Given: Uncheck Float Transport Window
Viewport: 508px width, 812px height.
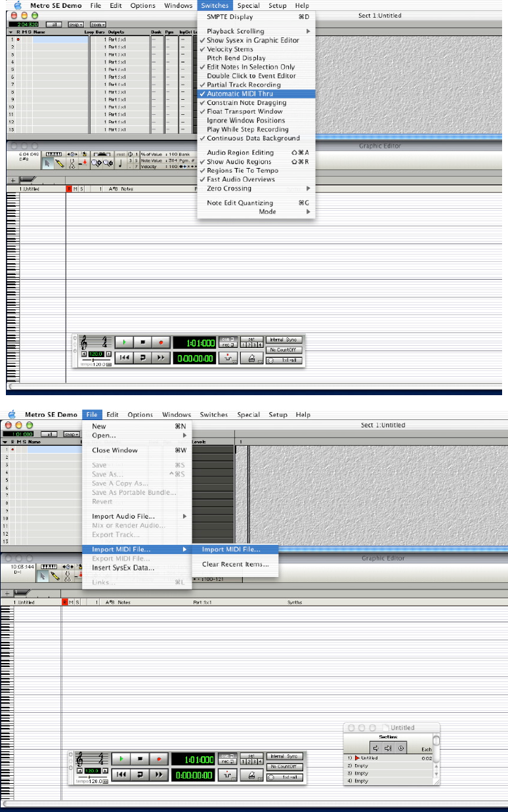Looking at the screenshot, I should pyautogui.click(x=256, y=112).
